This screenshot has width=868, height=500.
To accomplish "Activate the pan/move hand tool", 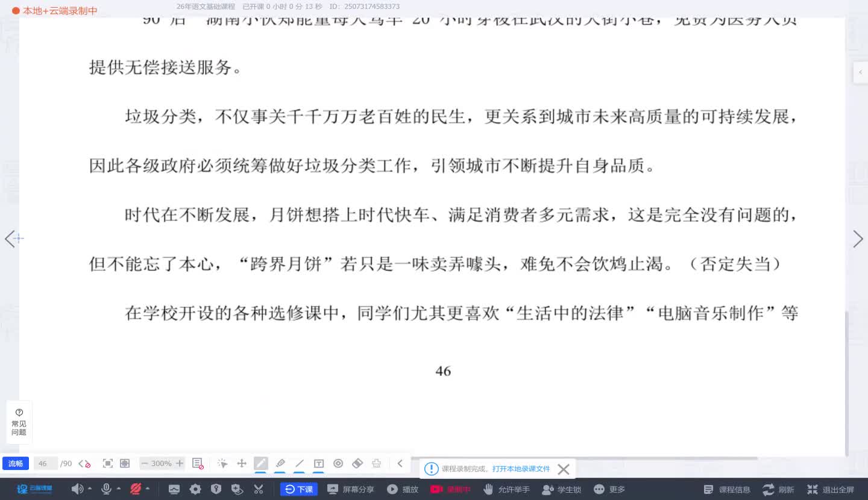I will point(242,463).
